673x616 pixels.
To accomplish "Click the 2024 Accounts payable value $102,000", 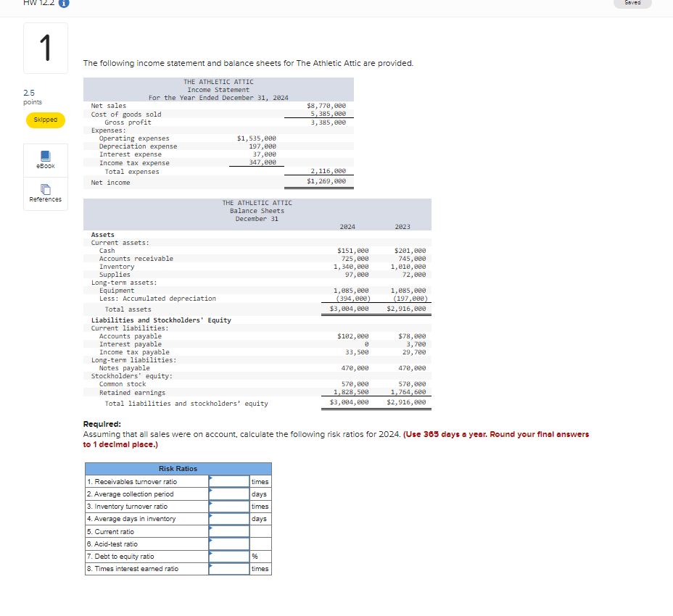I will pyautogui.click(x=352, y=336).
